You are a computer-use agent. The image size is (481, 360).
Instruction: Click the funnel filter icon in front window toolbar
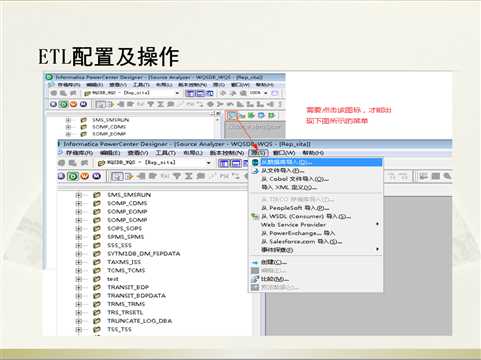177,176
